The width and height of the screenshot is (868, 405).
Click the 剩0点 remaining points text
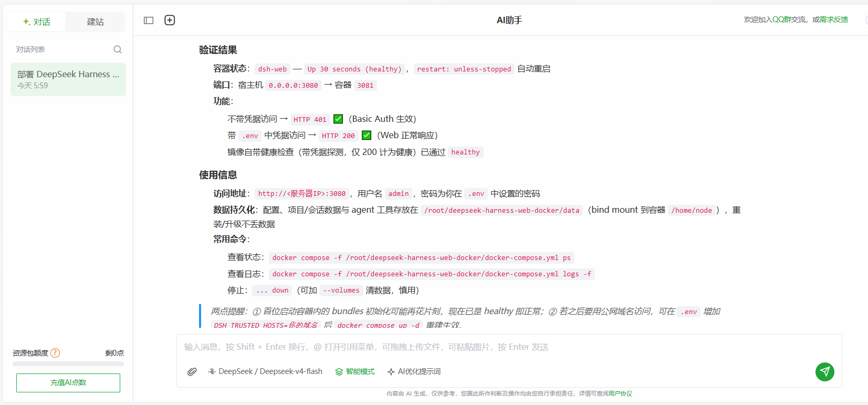114,353
